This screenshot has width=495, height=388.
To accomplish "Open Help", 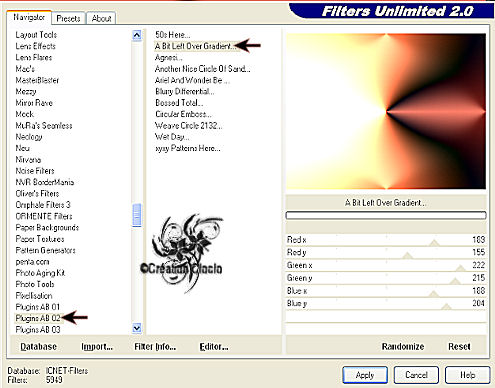I will [x=468, y=375].
